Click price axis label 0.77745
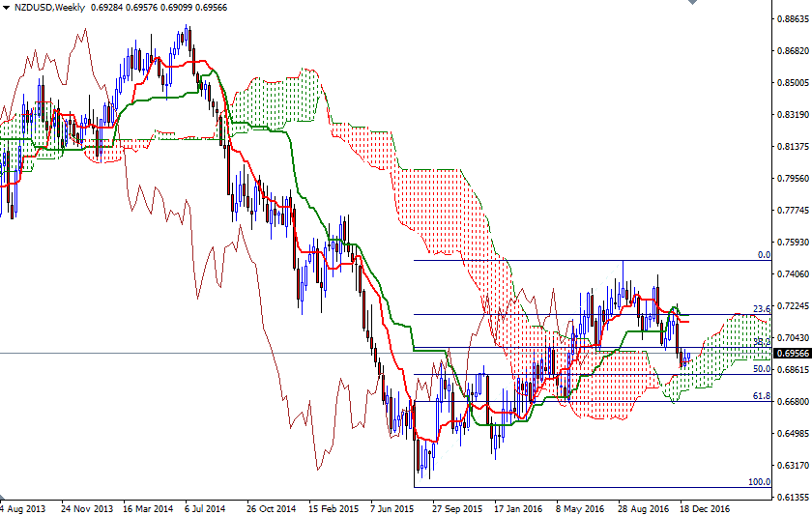The width and height of the screenshot is (812, 516). point(793,210)
